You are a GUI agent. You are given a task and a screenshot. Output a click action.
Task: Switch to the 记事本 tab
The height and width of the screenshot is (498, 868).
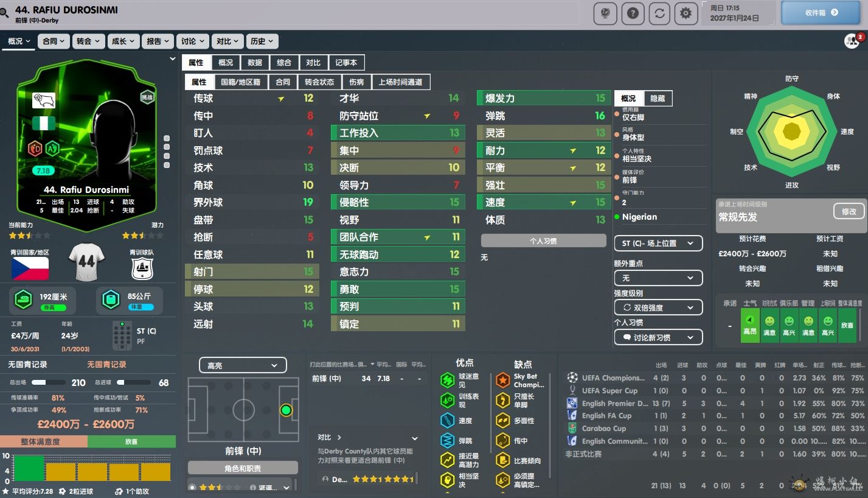pos(346,62)
